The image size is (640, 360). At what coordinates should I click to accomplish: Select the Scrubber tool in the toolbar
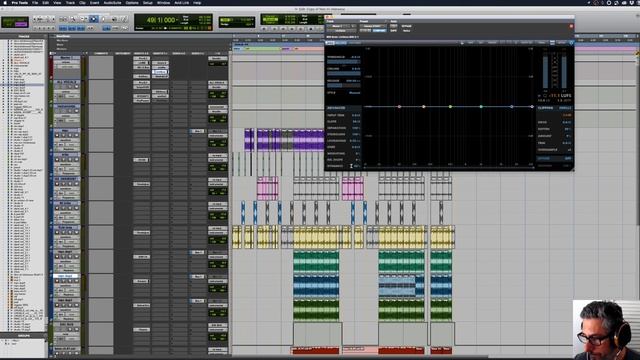(113, 19)
